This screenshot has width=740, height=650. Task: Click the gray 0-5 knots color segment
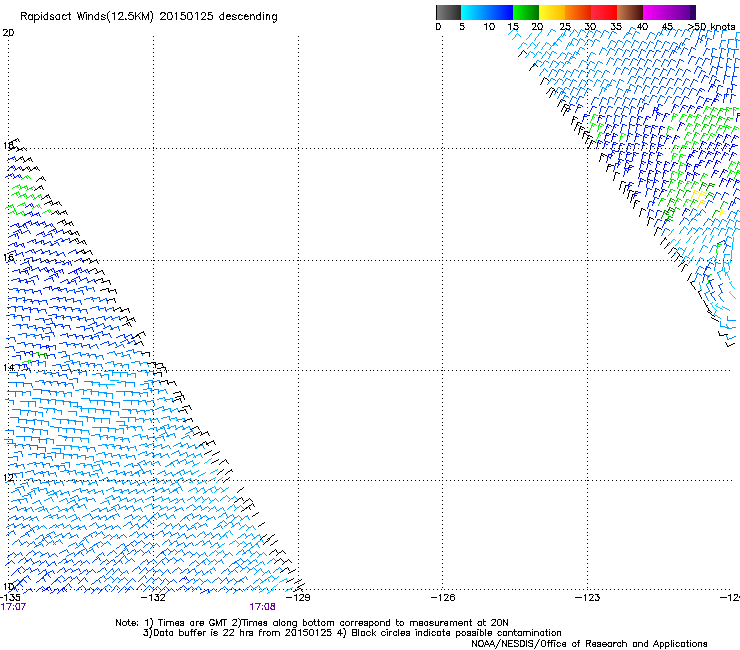tap(448, 12)
